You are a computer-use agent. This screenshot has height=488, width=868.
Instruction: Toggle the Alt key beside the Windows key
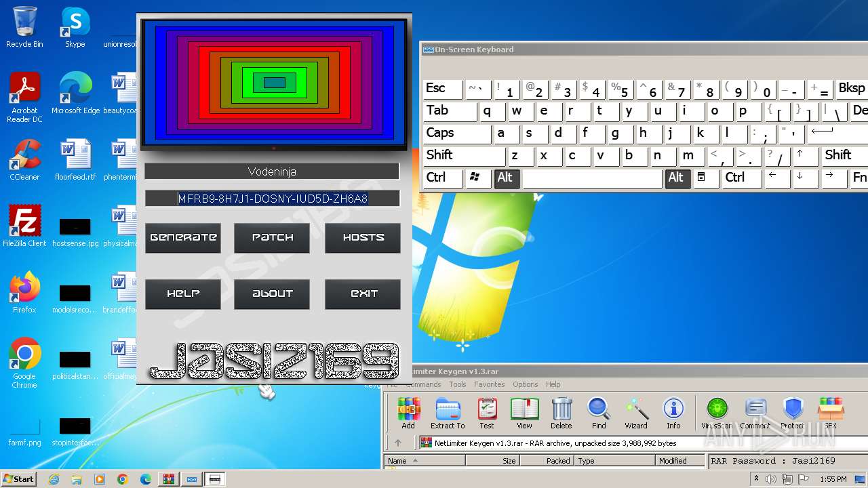pyautogui.click(x=507, y=178)
